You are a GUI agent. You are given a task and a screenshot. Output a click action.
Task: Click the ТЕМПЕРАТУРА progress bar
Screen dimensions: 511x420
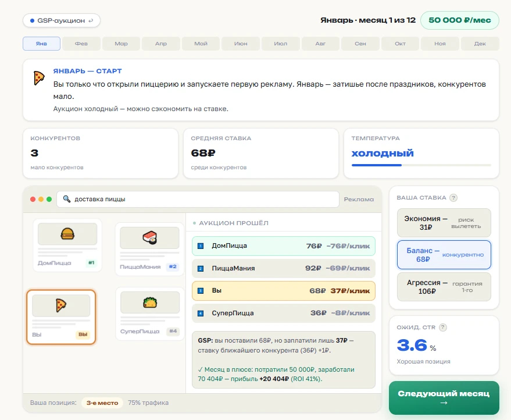pos(421,165)
